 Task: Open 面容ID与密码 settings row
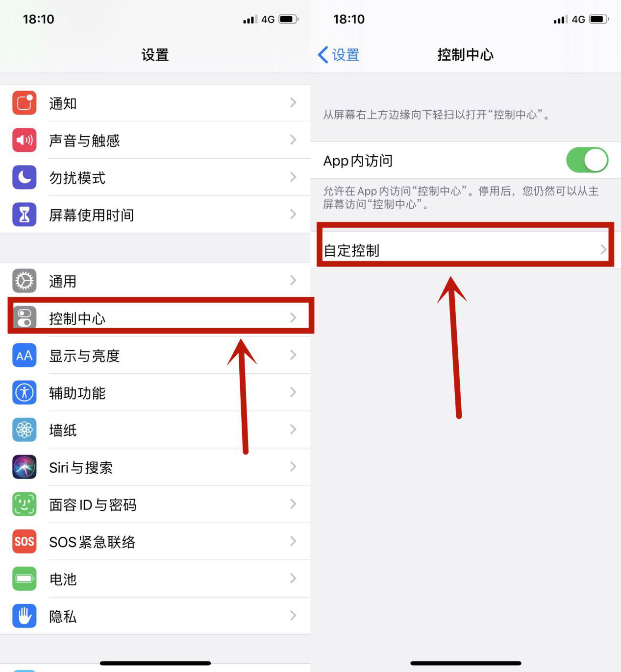(x=155, y=504)
